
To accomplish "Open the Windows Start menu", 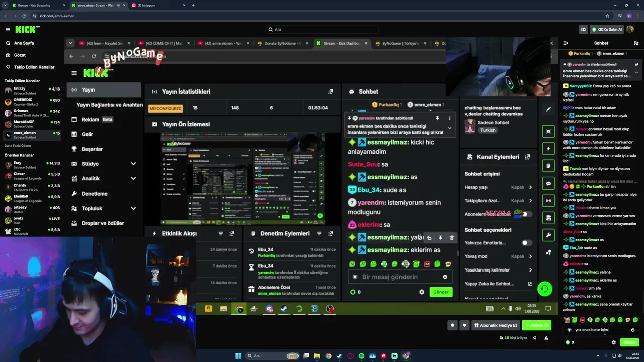I will coord(238,356).
